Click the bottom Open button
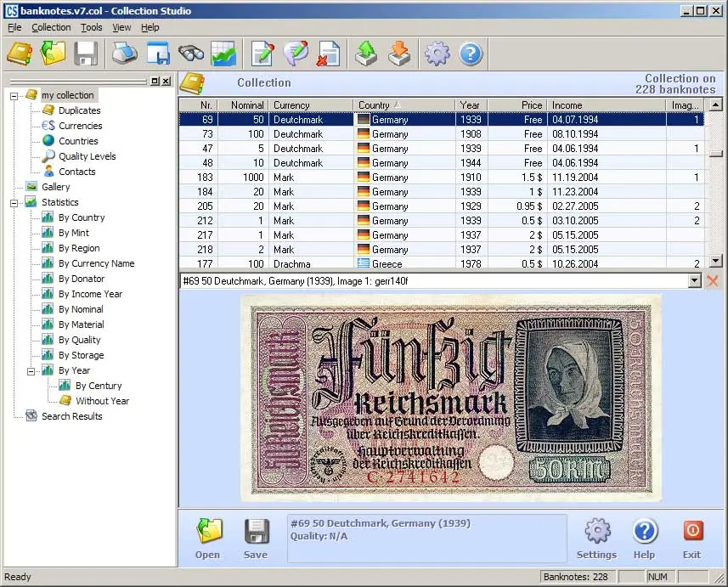 coord(207,539)
